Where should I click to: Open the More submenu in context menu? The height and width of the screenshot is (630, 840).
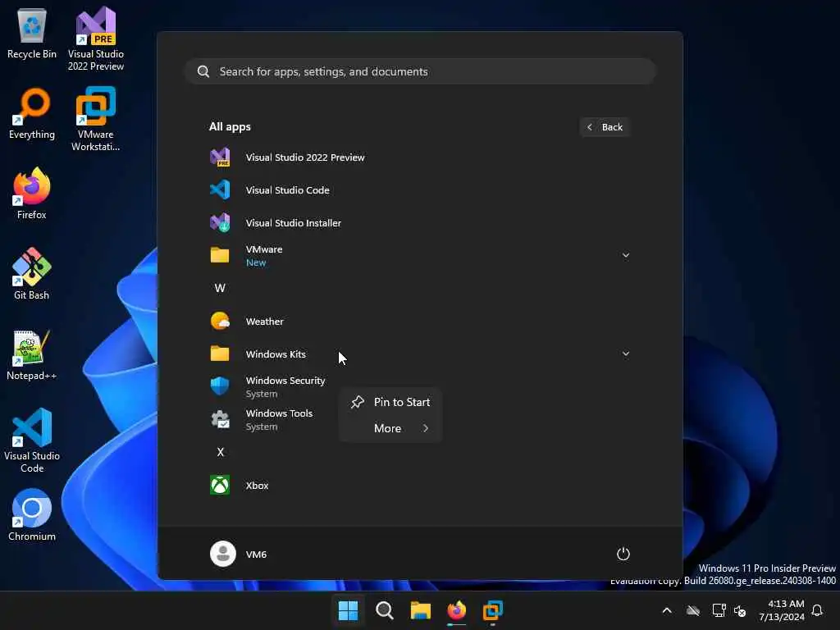click(390, 428)
